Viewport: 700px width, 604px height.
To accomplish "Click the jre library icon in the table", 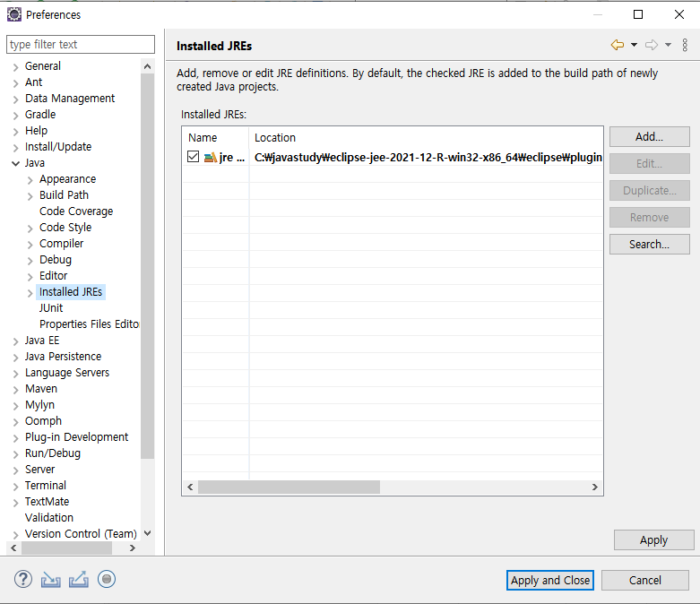I will point(211,157).
